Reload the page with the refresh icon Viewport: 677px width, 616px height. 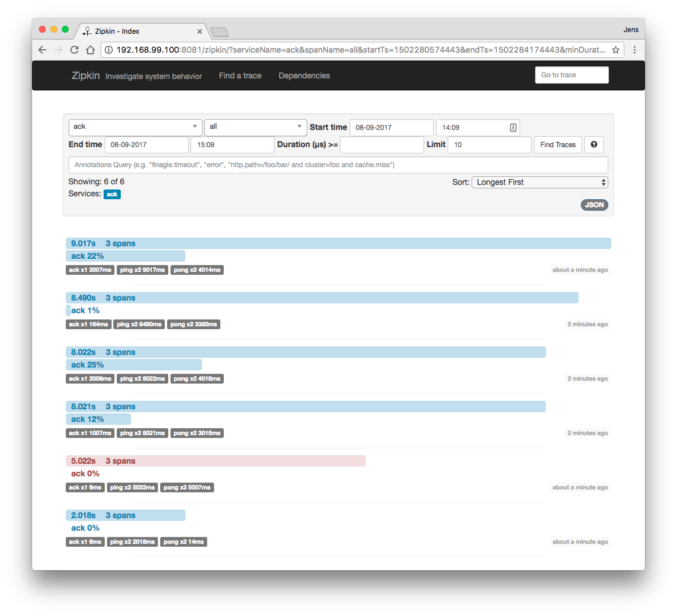point(74,50)
